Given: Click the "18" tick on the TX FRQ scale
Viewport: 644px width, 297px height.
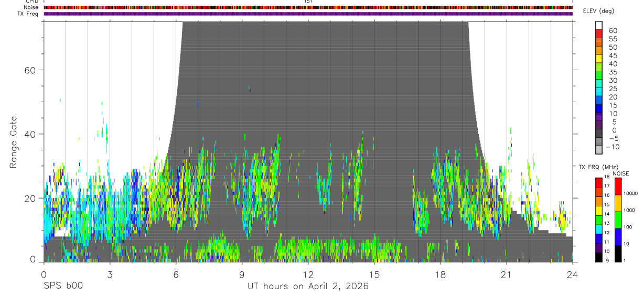Looking at the screenshot, I should pos(607,177).
